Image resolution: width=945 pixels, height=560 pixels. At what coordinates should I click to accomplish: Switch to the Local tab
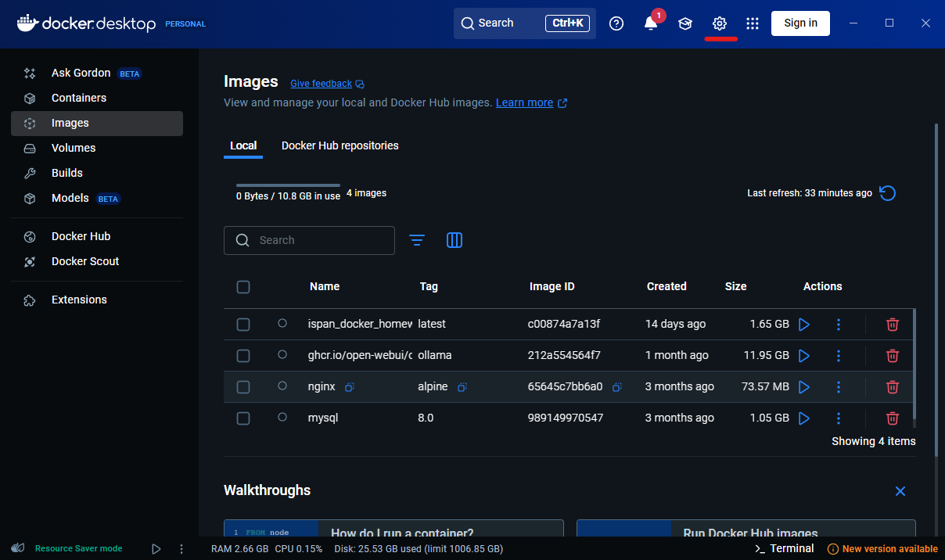pyautogui.click(x=243, y=145)
